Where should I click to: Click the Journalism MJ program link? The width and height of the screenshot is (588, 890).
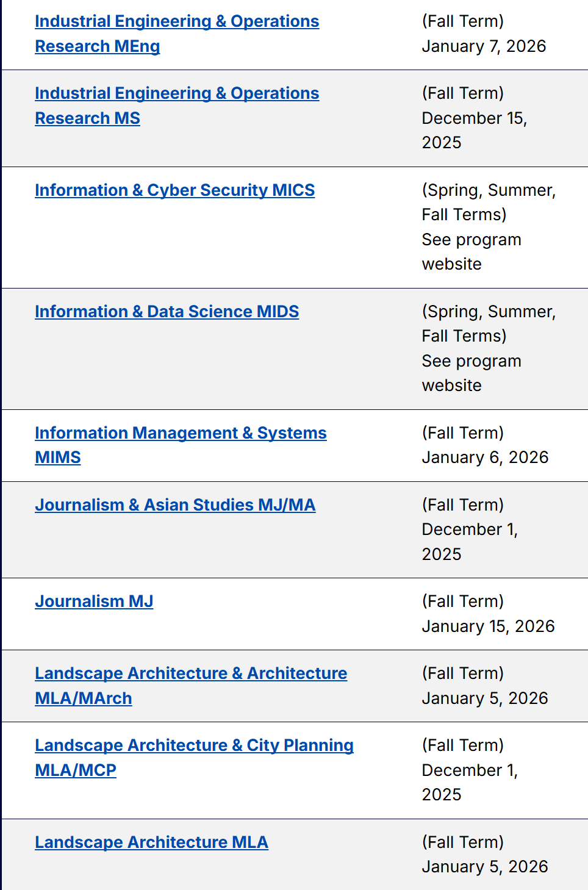tap(94, 601)
